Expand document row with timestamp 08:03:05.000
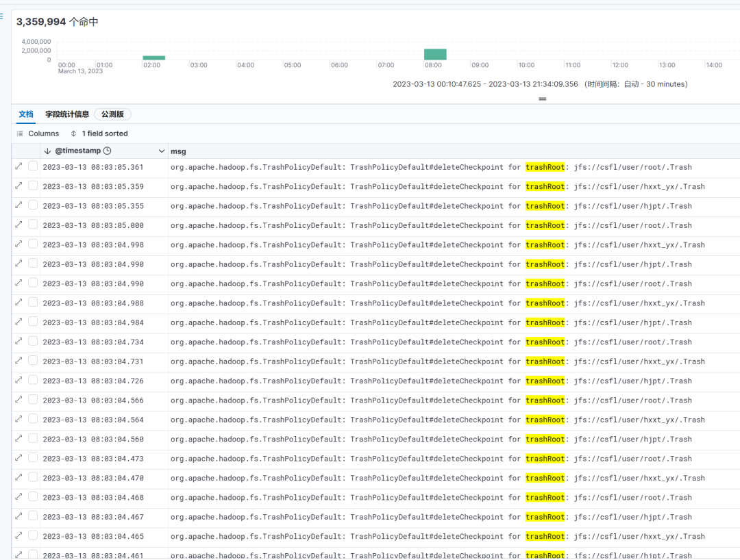 (x=18, y=225)
